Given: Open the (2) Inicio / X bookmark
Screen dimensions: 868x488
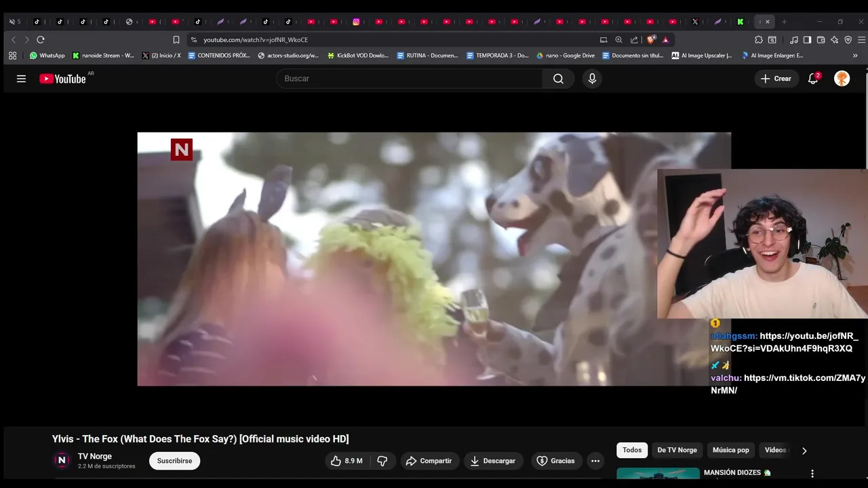Looking at the screenshot, I should tap(161, 56).
